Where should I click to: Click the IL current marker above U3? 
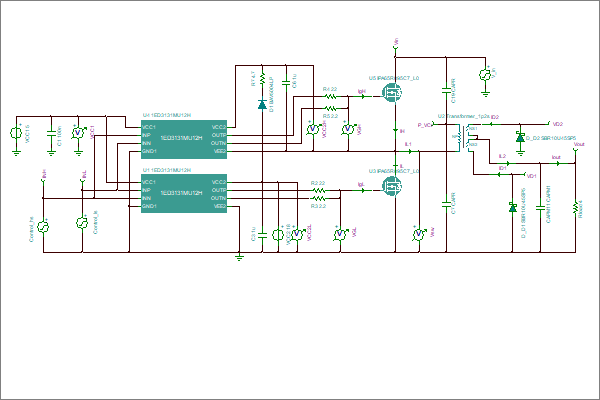[x=396, y=166]
